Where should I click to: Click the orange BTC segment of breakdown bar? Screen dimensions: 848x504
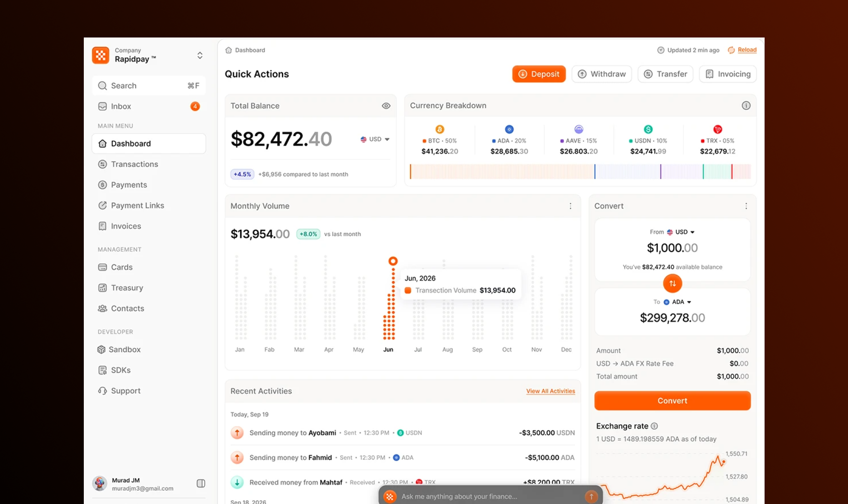502,172
